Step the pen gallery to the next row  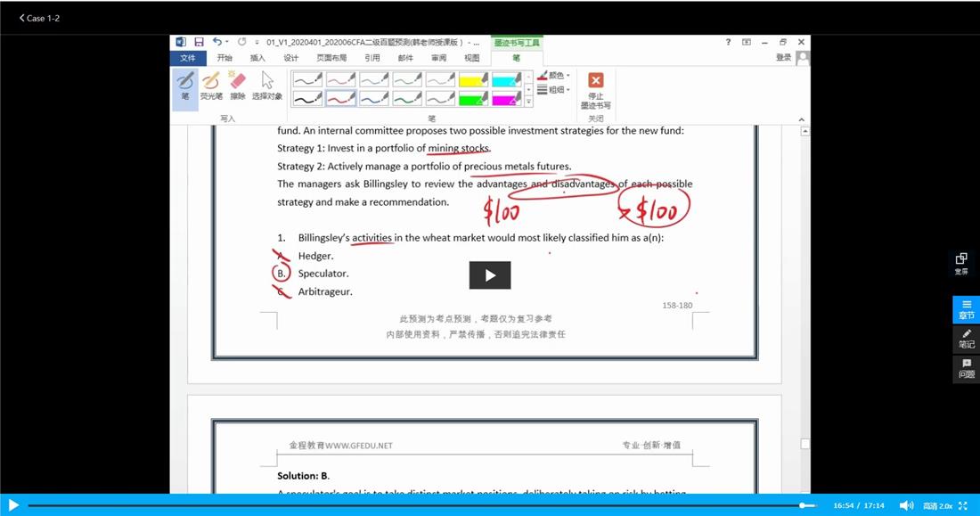click(528, 89)
